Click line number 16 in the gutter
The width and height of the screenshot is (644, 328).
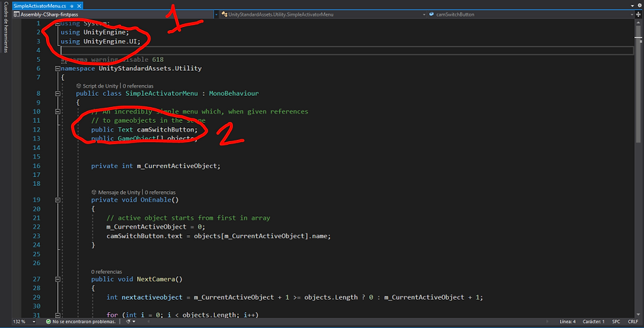pyautogui.click(x=37, y=166)
